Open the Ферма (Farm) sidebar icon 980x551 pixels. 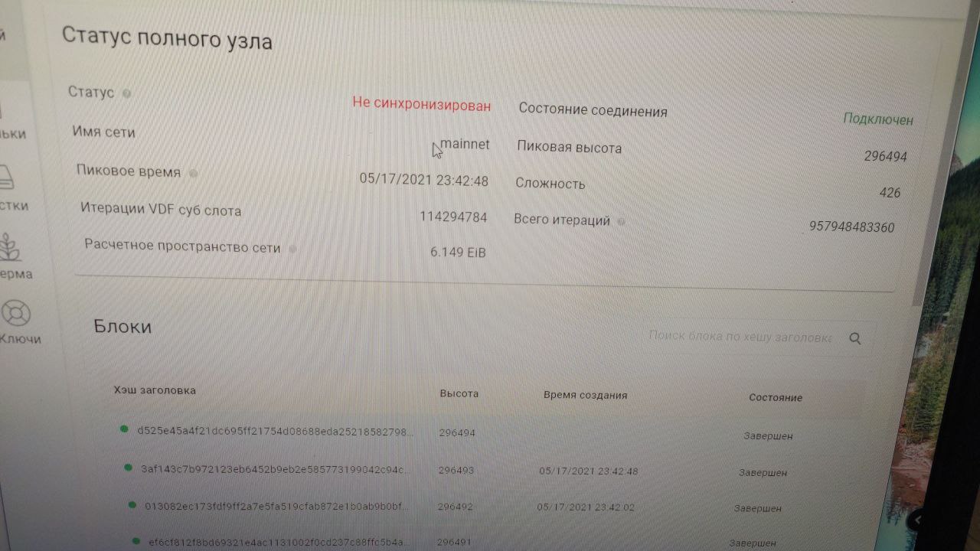(10, 247)
